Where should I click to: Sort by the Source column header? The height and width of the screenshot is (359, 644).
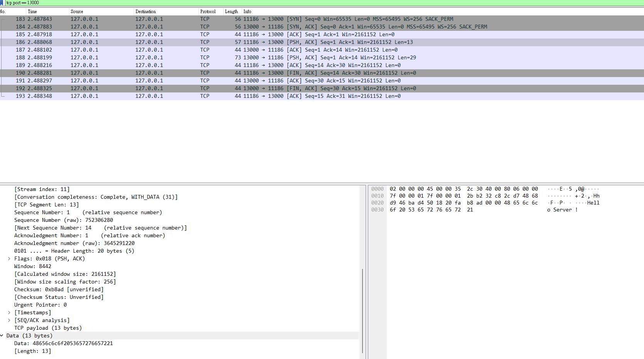(77, 12)
